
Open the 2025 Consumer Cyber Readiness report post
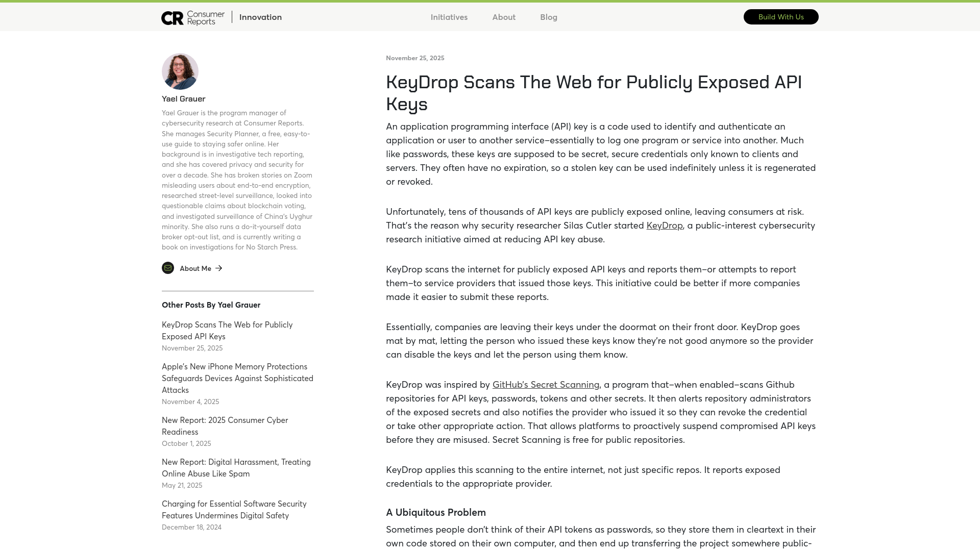(225, 425)
